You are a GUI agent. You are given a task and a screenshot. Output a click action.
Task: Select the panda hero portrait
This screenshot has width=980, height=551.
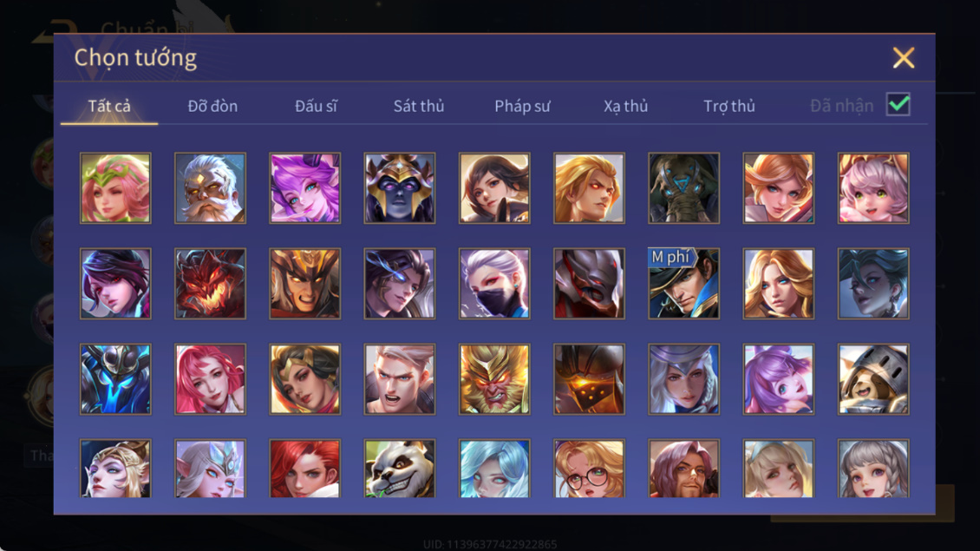click(400, 469)
